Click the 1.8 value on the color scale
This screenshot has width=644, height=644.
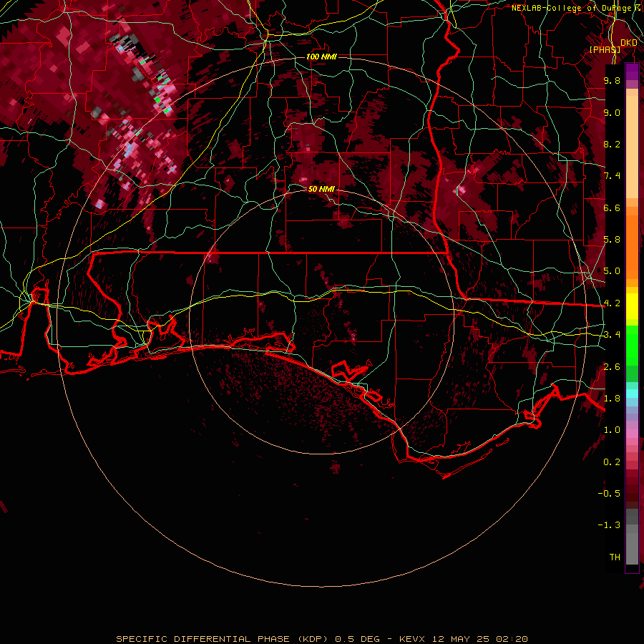pos(612,399)
